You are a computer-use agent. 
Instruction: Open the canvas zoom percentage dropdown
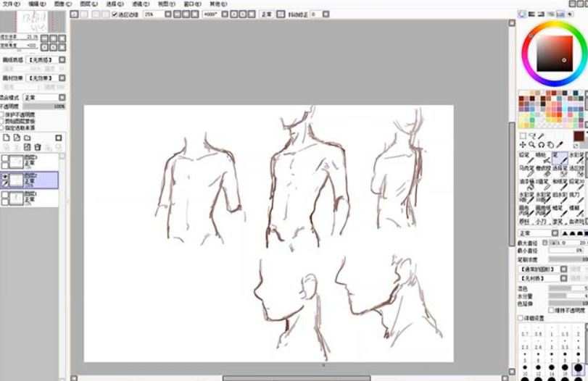click(x=168, y=14)
